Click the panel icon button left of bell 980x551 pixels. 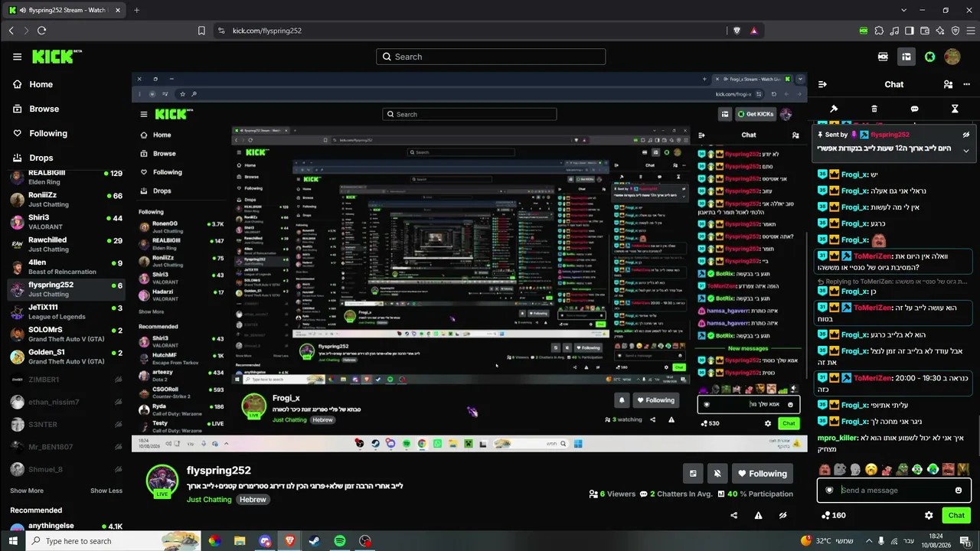[693, 474]
